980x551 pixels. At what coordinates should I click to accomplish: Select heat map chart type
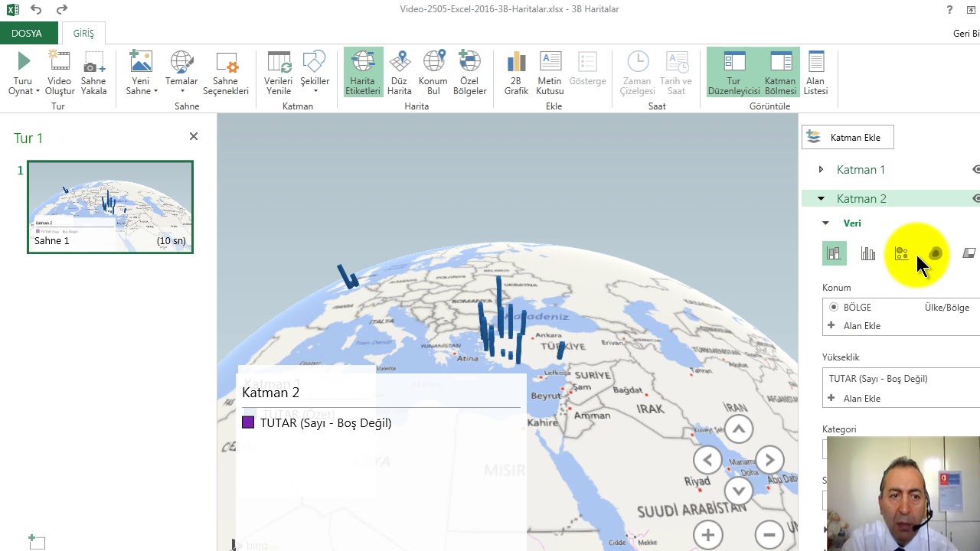[x=935, y=253]
